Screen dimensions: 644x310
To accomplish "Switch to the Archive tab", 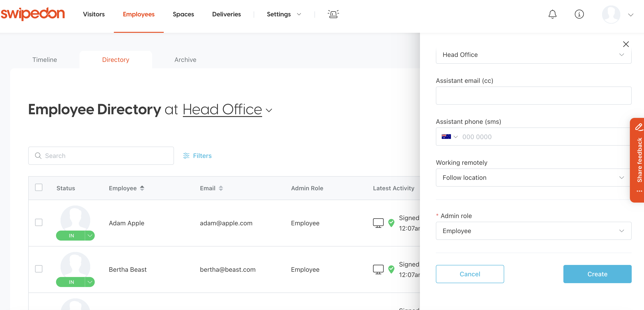I will [x=185, y=60].
